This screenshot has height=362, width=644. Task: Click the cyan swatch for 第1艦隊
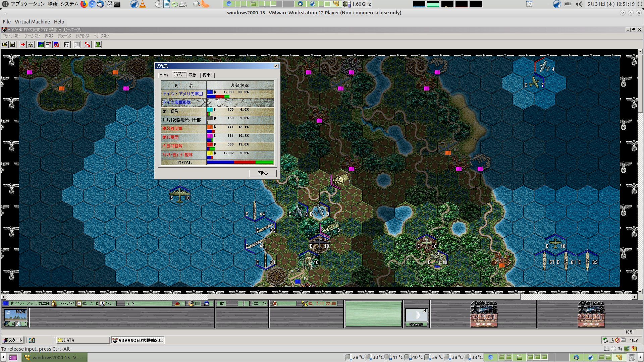210,110
